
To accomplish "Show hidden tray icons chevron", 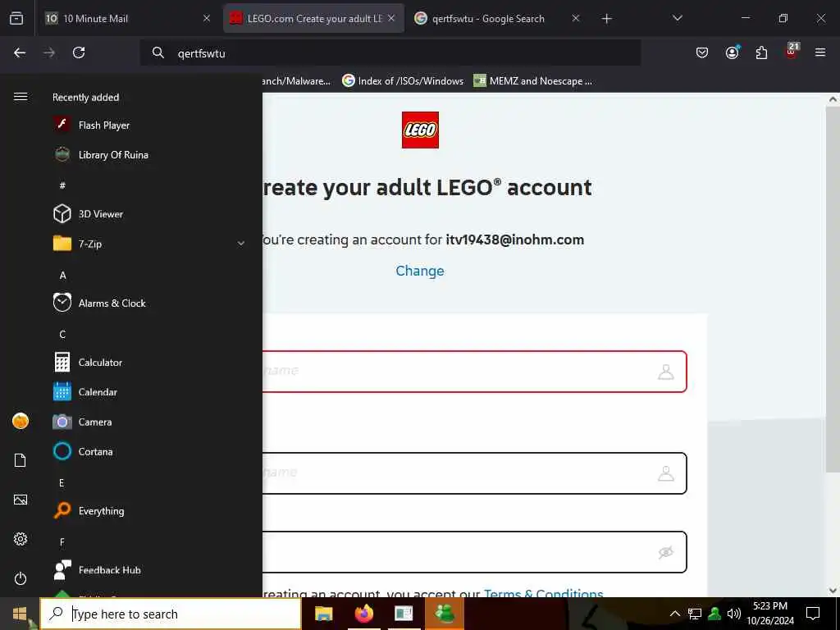I will click(x=675, y=614).
